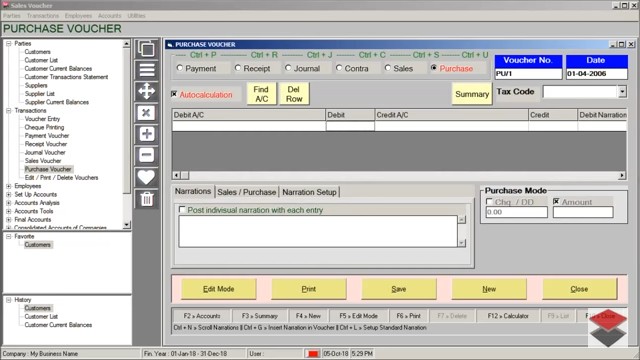Click the narration text area
The image size is (640, 360).
pos(318,231)
